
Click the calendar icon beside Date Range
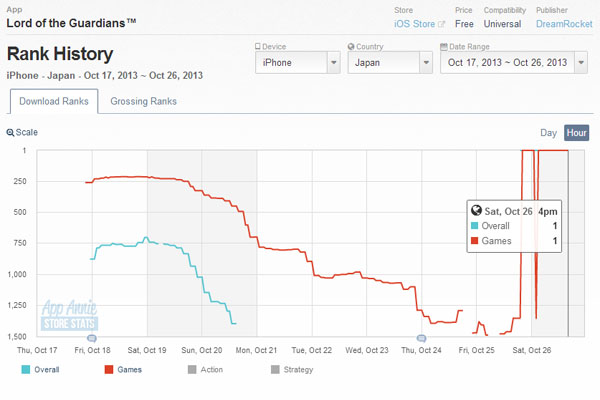tap(444, 47)
